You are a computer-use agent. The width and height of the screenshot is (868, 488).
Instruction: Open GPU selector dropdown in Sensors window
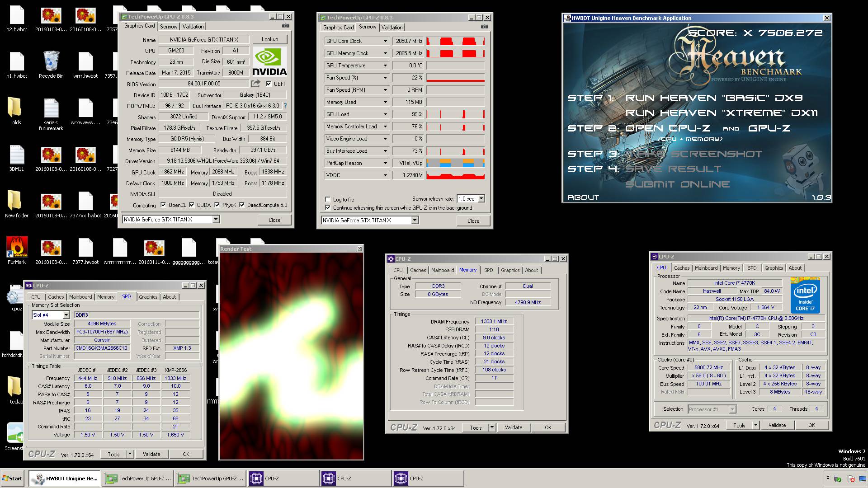415,220
